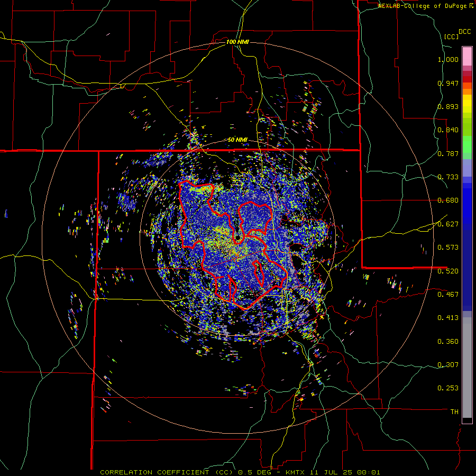Select the 0.840 legend value
476x476 pixels.
pyautogui.click(x=448, y=130)
